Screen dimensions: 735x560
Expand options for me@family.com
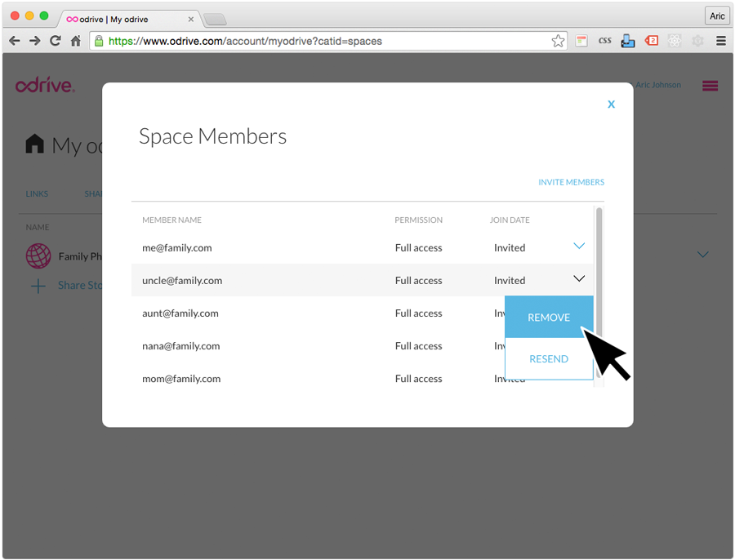579,246
